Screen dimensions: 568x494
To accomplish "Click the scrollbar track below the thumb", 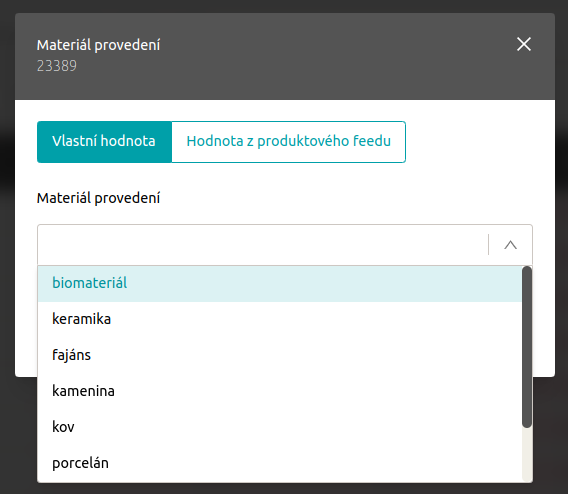I will 527,455.
